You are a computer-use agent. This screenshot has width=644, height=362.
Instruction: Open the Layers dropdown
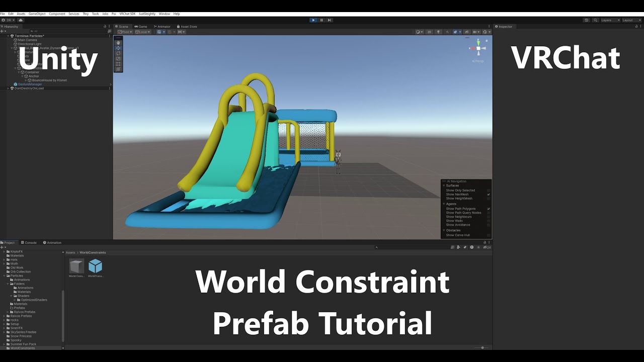click(x=610, y=20)
